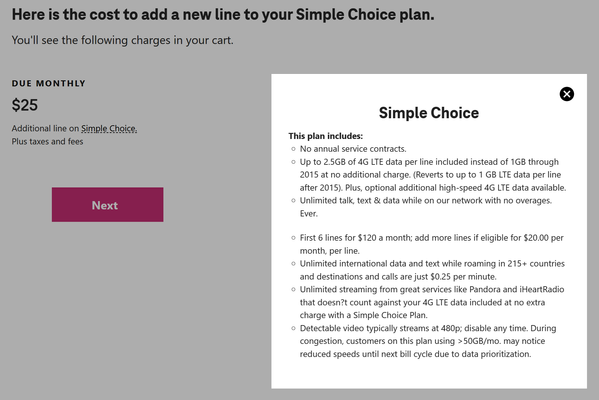Image resolution: width=599 pixels, height=400 pixels.
Task: Select the 'First 6 lines for $120' item
Action: click(x=432, y=244)
